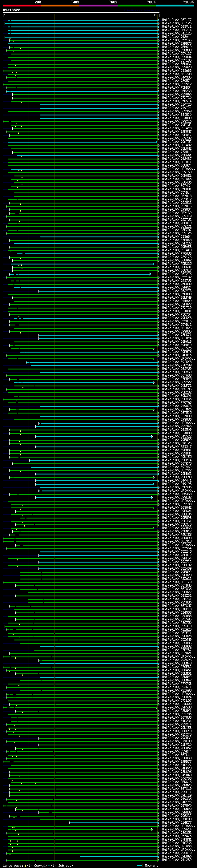Open the UniRef100_P93512 entry
Viewport: 197px width, 868px height.
tap(177, 84)
